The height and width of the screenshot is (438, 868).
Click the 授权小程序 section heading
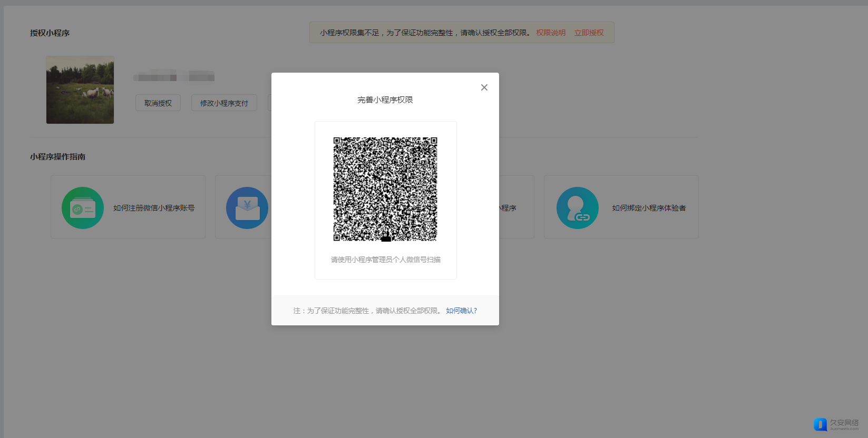pos(50,33)
